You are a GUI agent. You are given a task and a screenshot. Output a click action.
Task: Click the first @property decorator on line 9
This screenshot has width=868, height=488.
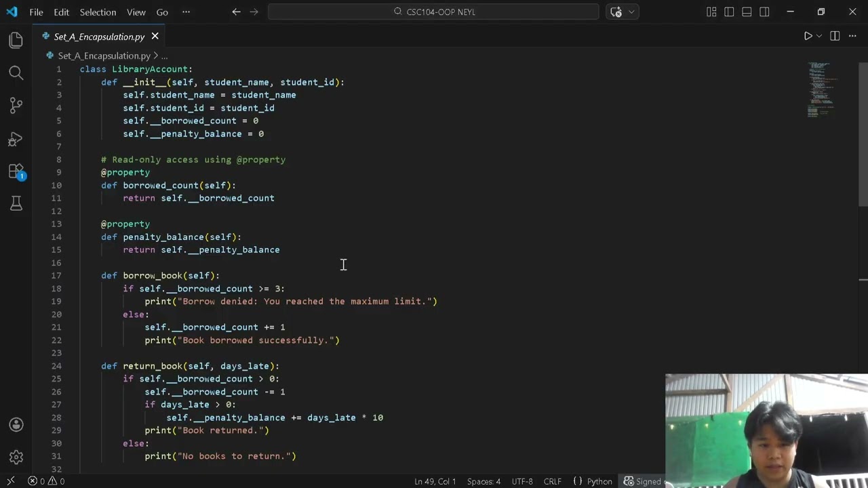(x=125, y=172)
